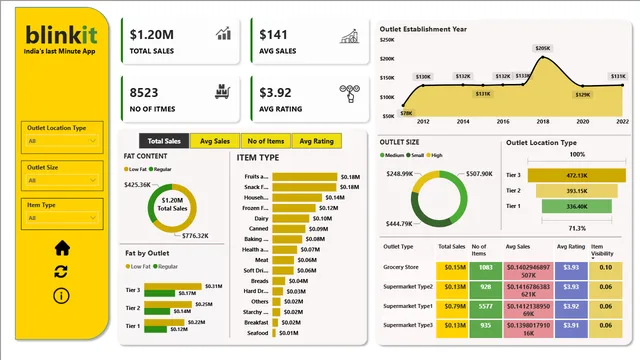Click Low Fat legend in Fat Content

(x=135, y=169)
